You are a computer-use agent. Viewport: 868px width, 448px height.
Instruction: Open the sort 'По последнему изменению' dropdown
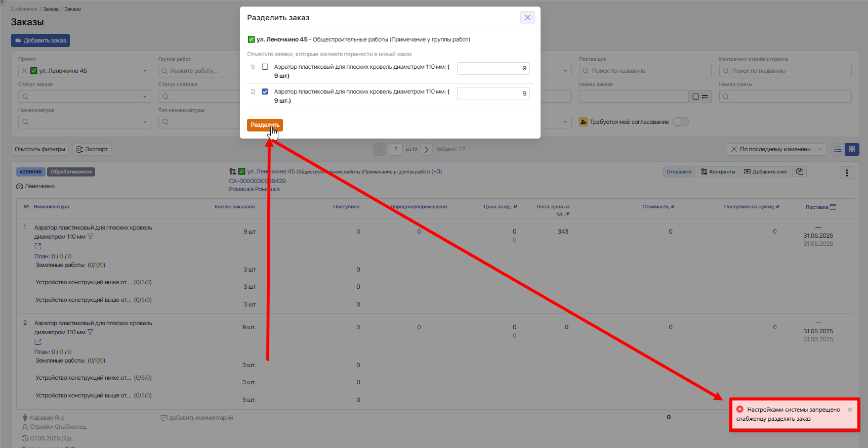777,149
